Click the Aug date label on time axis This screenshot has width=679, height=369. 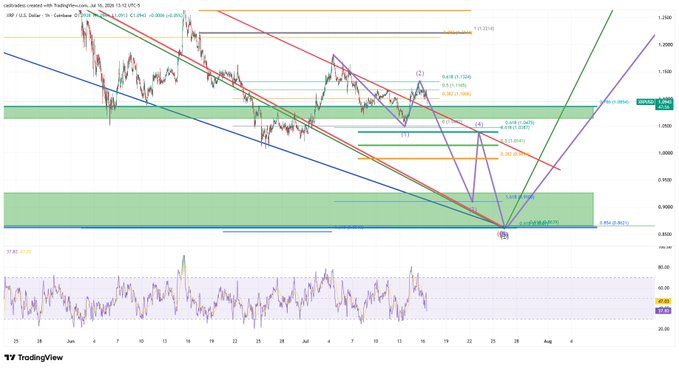[x=547, y=341]
